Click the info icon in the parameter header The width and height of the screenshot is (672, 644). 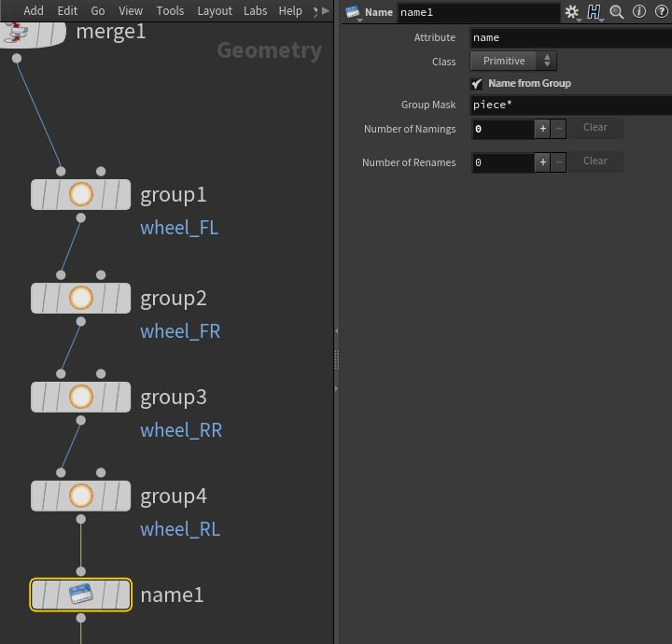(639, 11)
